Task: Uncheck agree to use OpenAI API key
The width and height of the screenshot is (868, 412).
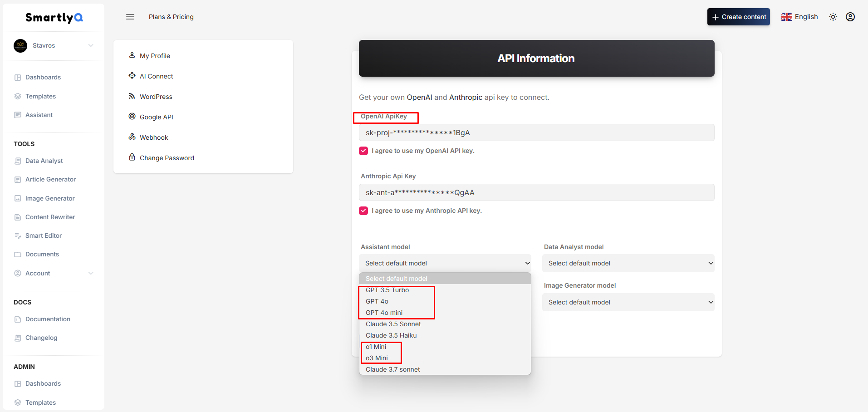Action: tap(363, 151)
